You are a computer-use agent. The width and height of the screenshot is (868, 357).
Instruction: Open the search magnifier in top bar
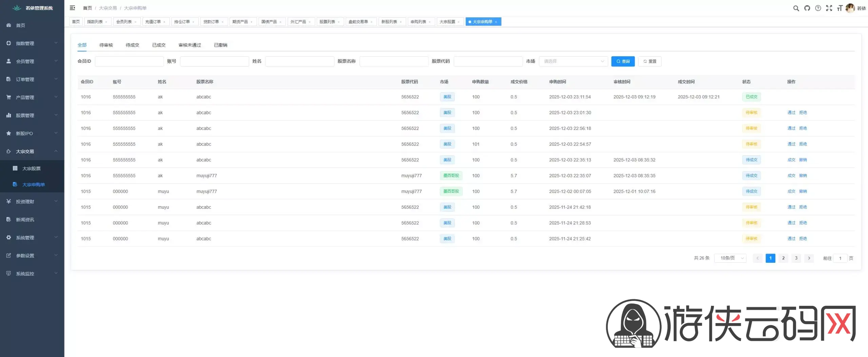[796, 8]
